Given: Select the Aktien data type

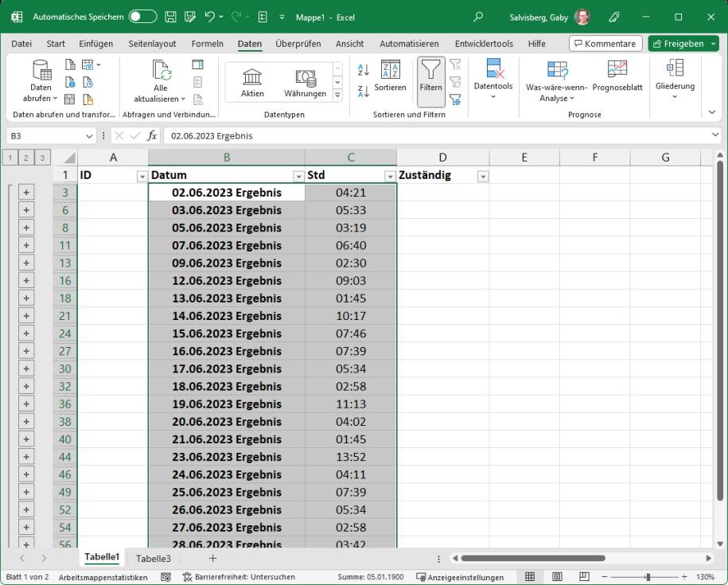Looking at the screenshot, I should point(252,83).
